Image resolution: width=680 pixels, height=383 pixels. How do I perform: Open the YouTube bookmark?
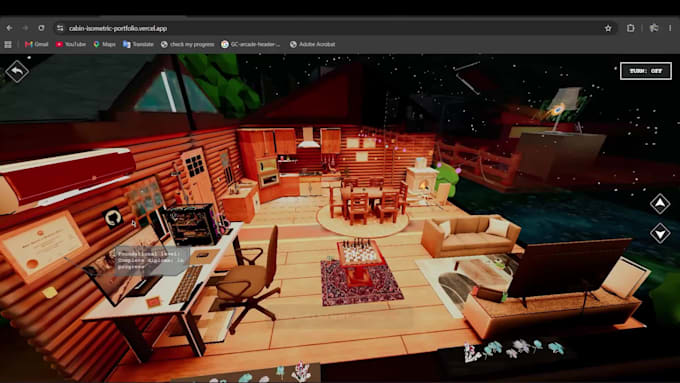pyautogui.click(x=71, y=44)
